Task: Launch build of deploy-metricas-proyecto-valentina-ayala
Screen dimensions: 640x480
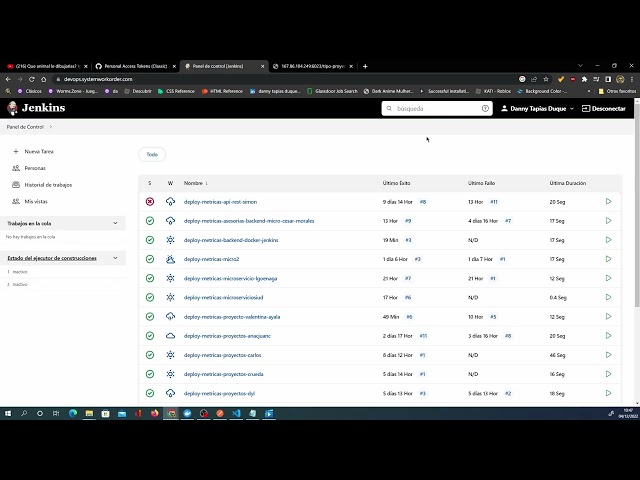Action: (x=608, y=317)
